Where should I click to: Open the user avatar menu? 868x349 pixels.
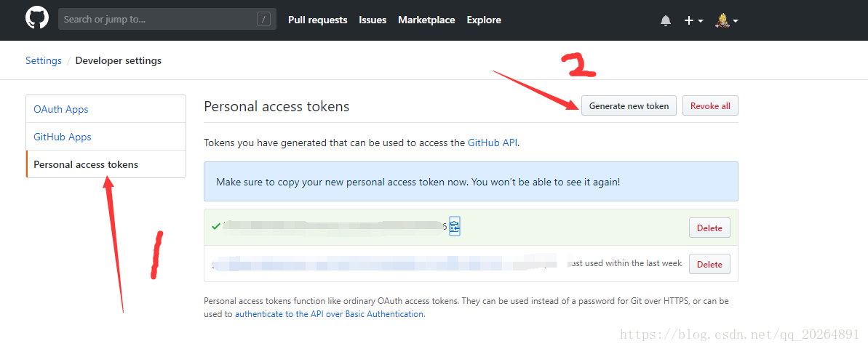726,20
